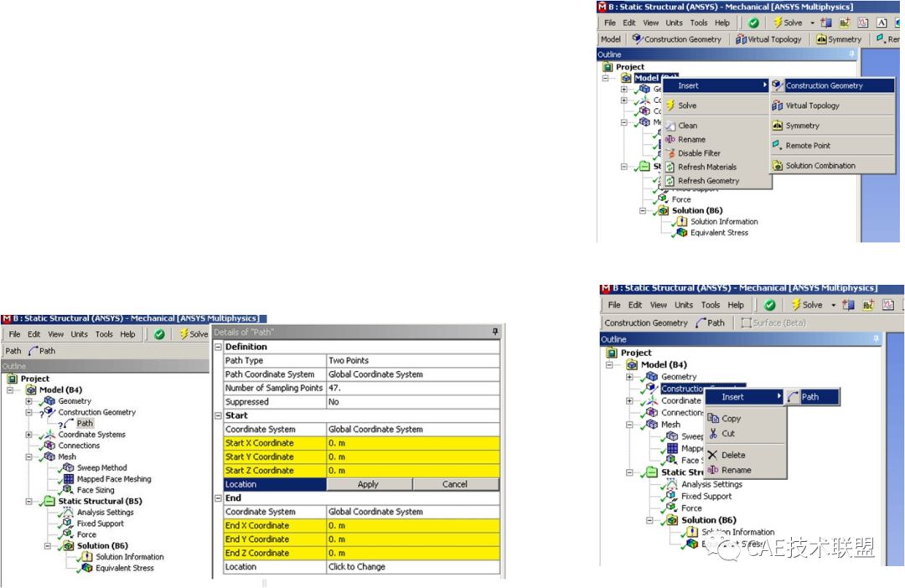Choose Construction Geometry in the Insert submenu
This screenshot has width=905, height=588.
click(x=833, y=85)
